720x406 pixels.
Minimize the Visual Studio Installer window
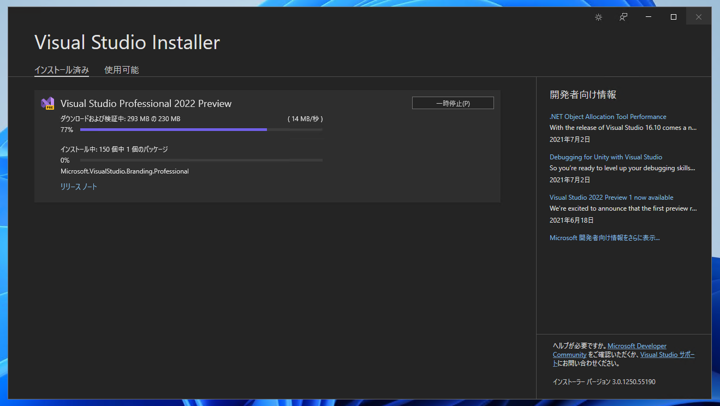tap(648, 17)
